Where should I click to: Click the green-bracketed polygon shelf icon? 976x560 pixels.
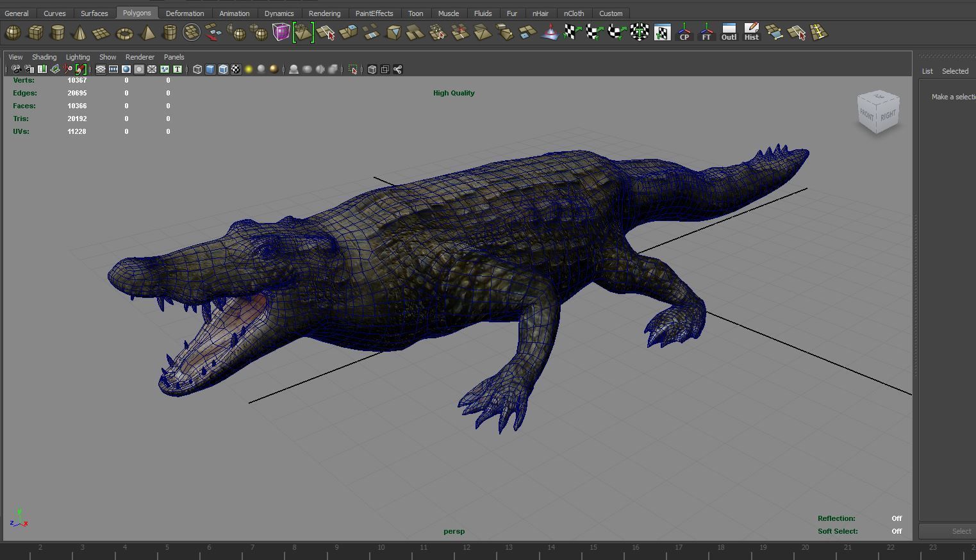(x=303, y=32)
